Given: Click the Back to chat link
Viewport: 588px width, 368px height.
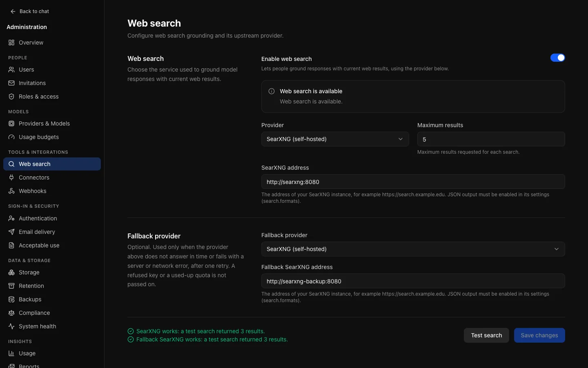Looking at the screenshot, I should (x=30, y=11).
